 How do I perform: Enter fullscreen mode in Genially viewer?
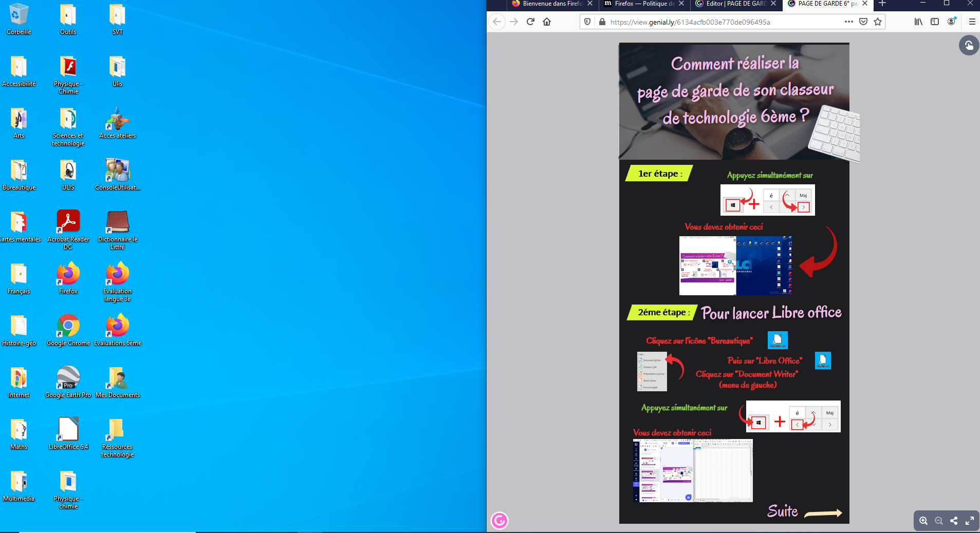[969, 521]
